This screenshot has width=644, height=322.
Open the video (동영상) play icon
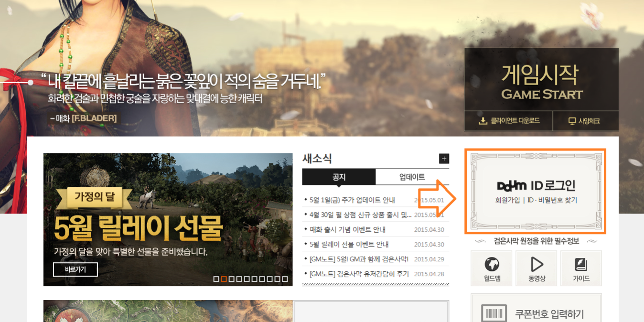[537, 264]
